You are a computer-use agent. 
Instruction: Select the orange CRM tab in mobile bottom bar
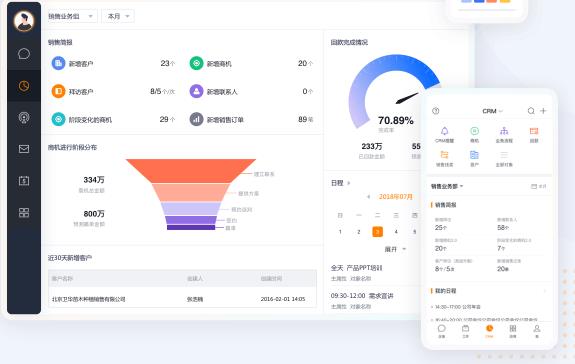[x=489, y=331]
